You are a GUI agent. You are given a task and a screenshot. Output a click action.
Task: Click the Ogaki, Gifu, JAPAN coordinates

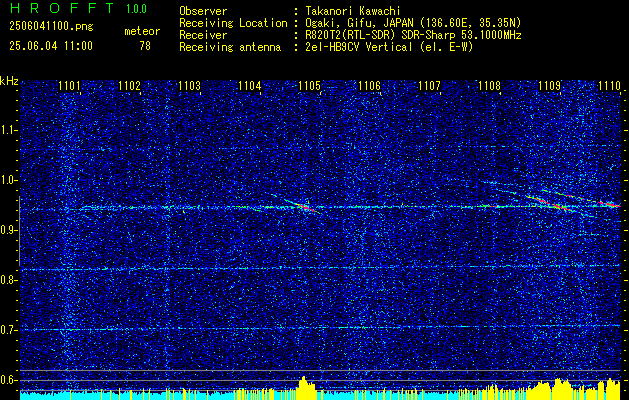[413, 23]
